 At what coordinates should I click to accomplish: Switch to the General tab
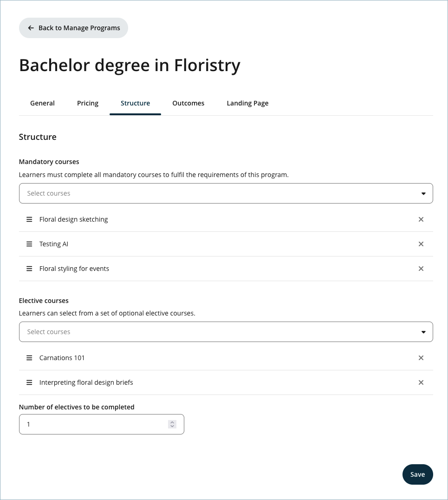(42, 103)
